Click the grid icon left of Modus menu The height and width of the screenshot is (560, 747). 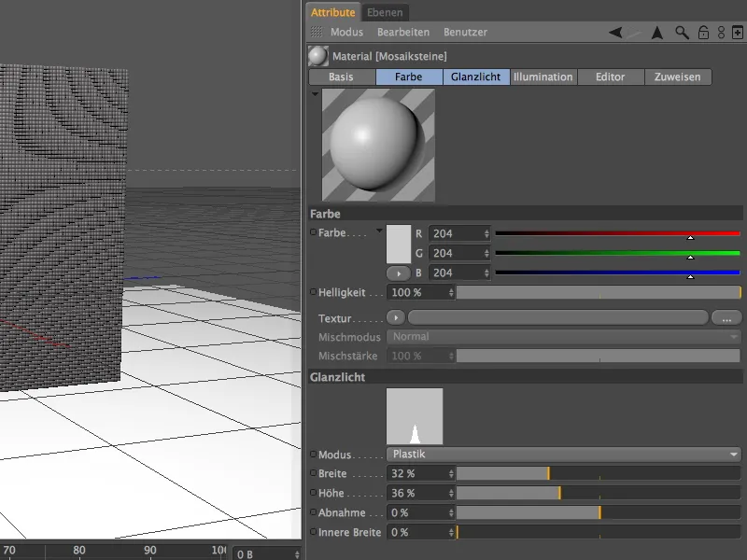click(316, 32)
